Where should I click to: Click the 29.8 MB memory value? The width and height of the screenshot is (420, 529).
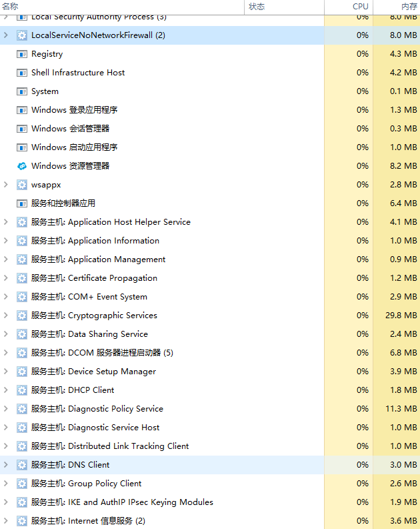click(x=401, y=316)
